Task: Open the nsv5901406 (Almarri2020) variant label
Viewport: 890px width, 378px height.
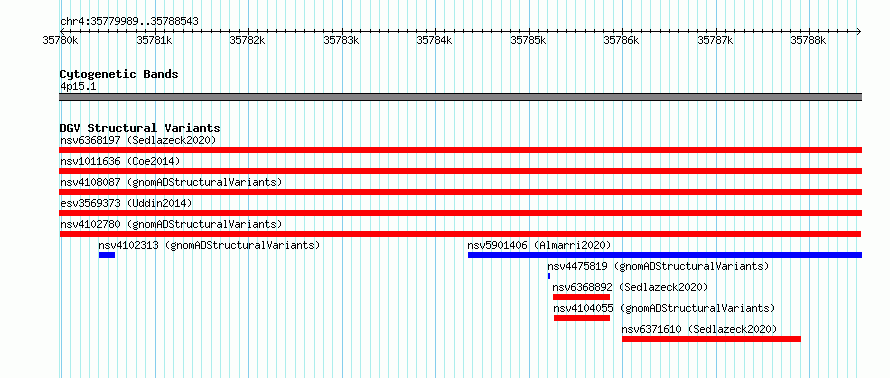Action: click(539, 245)
